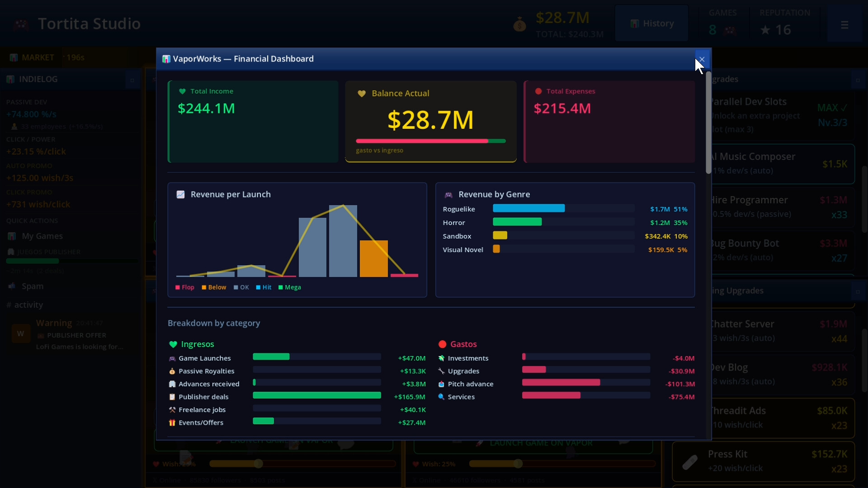The width and height of the screenshot is (868, 488).
Task: Close the Financial Dashboard dialog
Action: coord(702,59)
